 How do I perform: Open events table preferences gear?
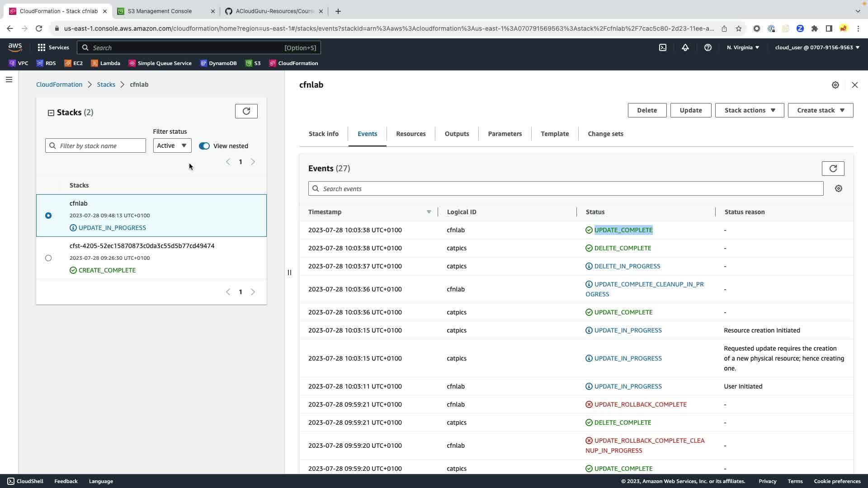(x=838, y=188)
